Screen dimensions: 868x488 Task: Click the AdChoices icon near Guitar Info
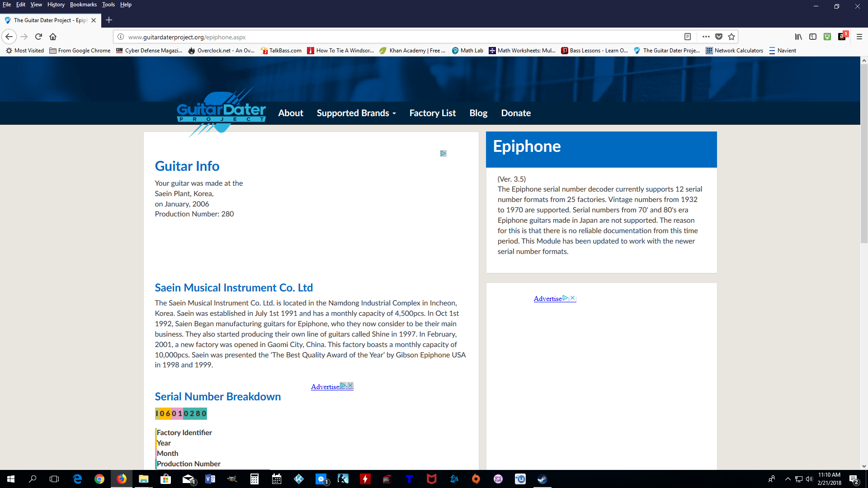[443, 153]
